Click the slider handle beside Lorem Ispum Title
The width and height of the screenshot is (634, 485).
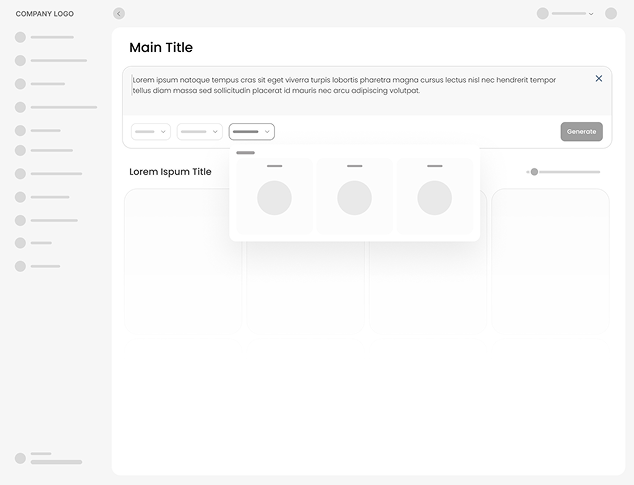534,172
